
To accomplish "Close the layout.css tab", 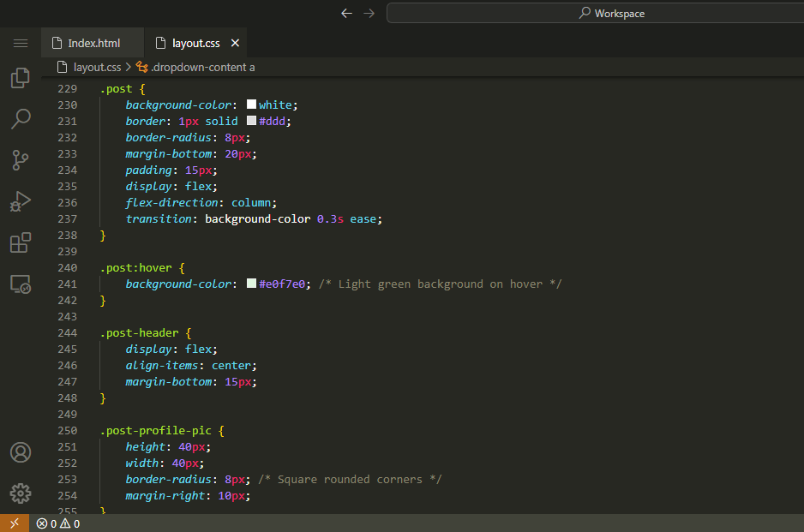I will [236, 43].
